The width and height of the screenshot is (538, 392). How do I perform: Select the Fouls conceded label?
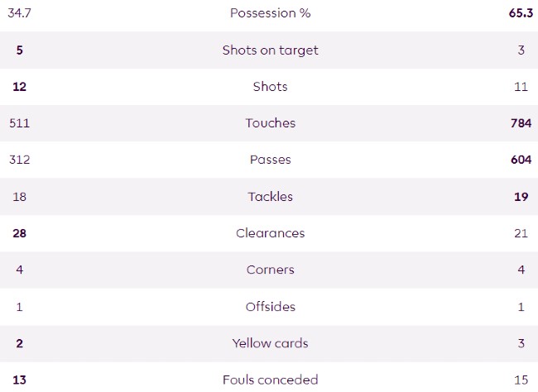click(x=270, y=380)
